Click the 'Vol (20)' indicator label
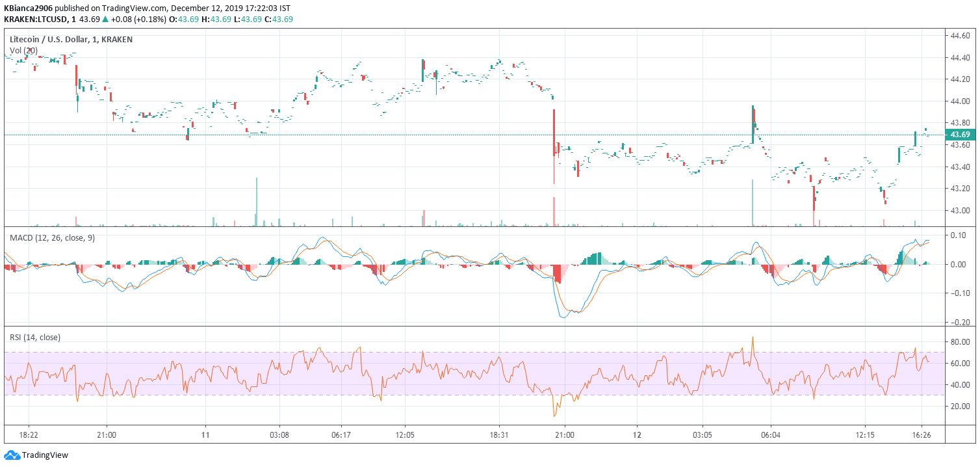Viewport: 980px width, 467px height. 23,51
